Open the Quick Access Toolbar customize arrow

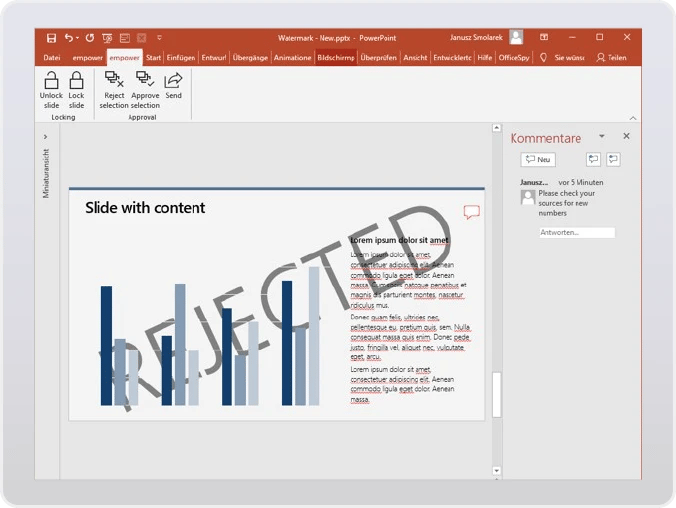[160, 38]
